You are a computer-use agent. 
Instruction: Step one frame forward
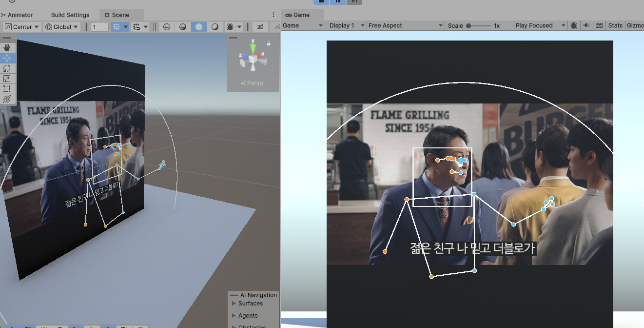[x=354, y=2]
